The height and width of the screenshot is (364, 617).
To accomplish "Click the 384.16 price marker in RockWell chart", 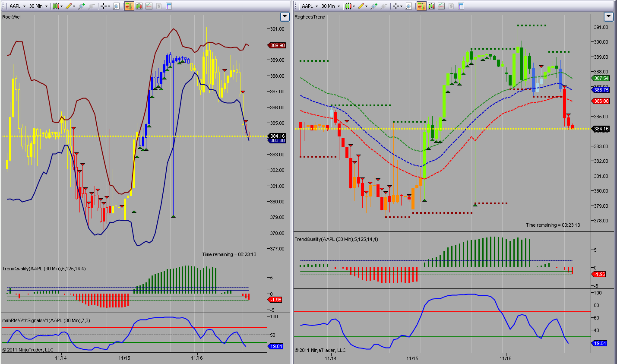I will pos(277,136).
